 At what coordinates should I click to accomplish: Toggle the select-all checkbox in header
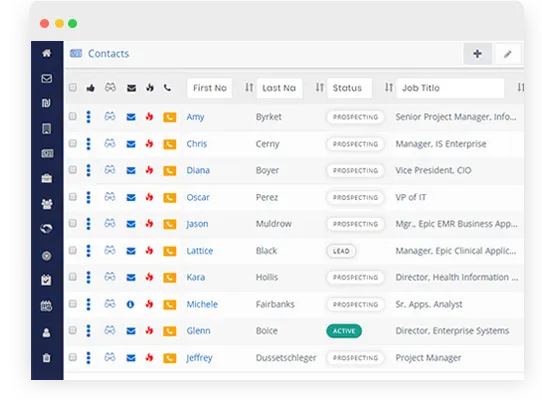click(73, 87)
